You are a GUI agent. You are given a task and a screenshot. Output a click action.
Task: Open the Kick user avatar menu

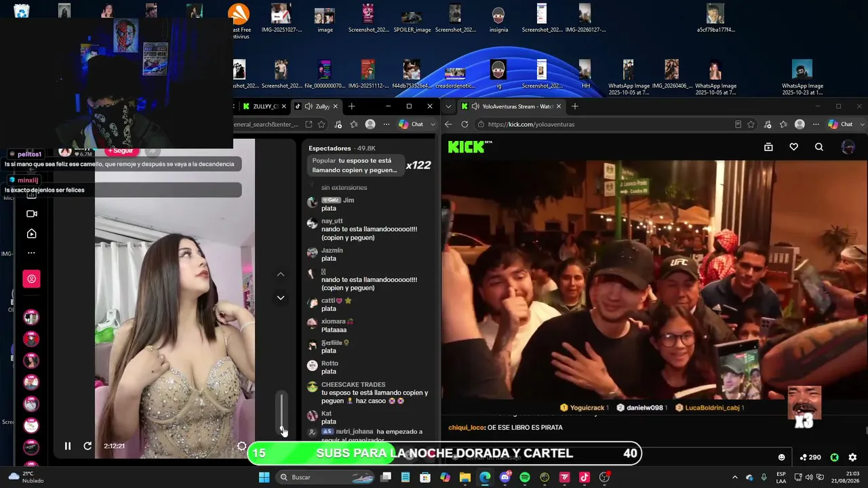848,147
